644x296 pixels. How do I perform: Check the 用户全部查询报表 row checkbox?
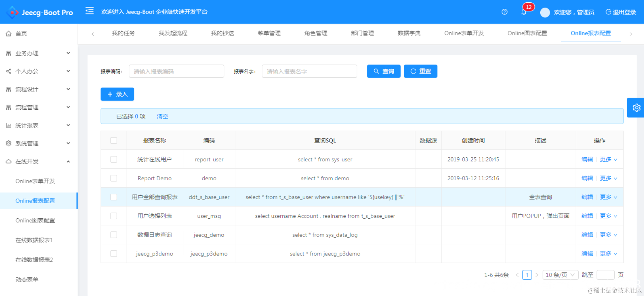tap(114, 197)
